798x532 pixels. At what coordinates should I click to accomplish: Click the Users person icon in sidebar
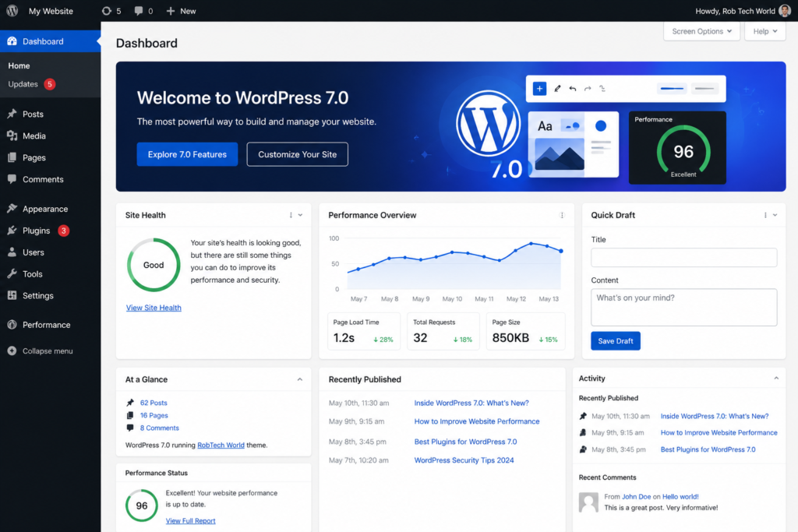tap(12, 252)
